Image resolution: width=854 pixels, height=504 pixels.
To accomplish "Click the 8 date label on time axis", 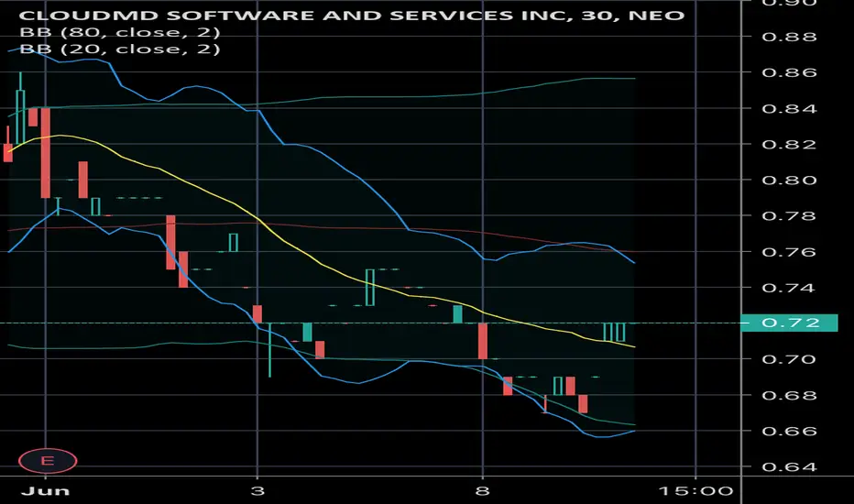I will (x=483, y=491).
